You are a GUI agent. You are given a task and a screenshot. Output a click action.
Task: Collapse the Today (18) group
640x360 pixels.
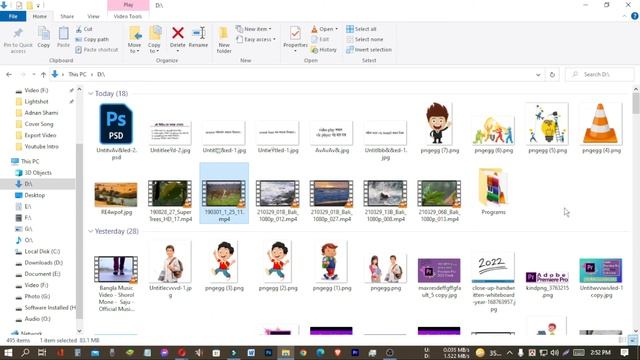[91, 93]
